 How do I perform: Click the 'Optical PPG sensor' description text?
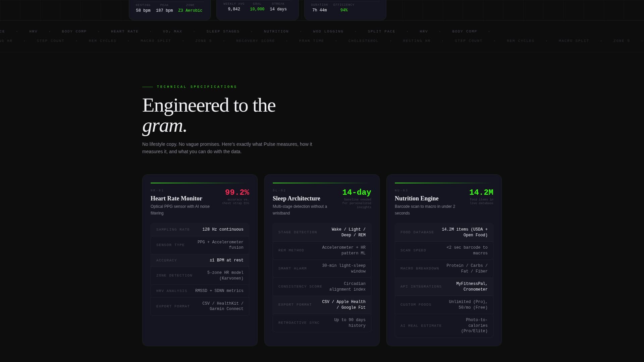tap(180, 210)
